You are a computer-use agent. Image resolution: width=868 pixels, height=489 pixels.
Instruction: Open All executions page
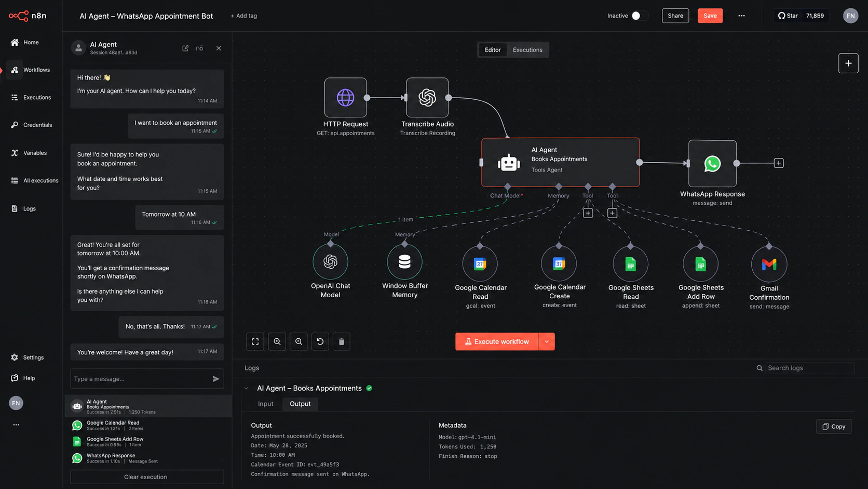34,180
